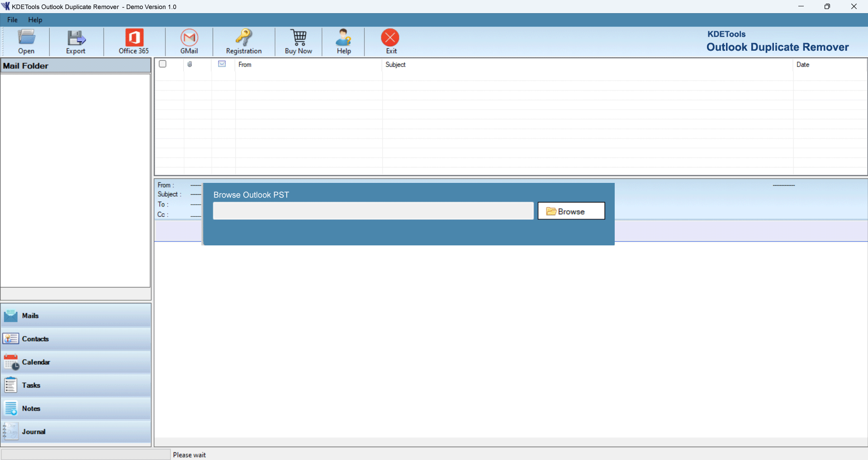Show the Calendar section

(x=76, y=362)
